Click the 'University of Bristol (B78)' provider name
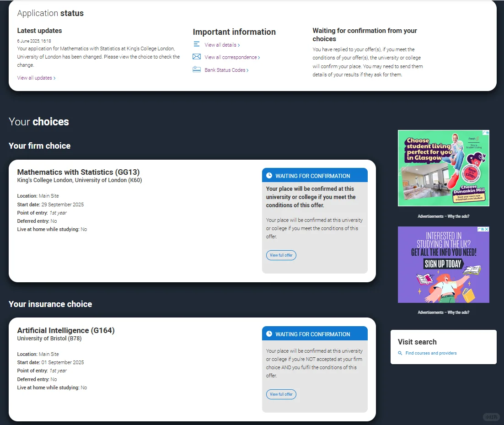This screenshot has width=504, height=425. pos(49,338)
